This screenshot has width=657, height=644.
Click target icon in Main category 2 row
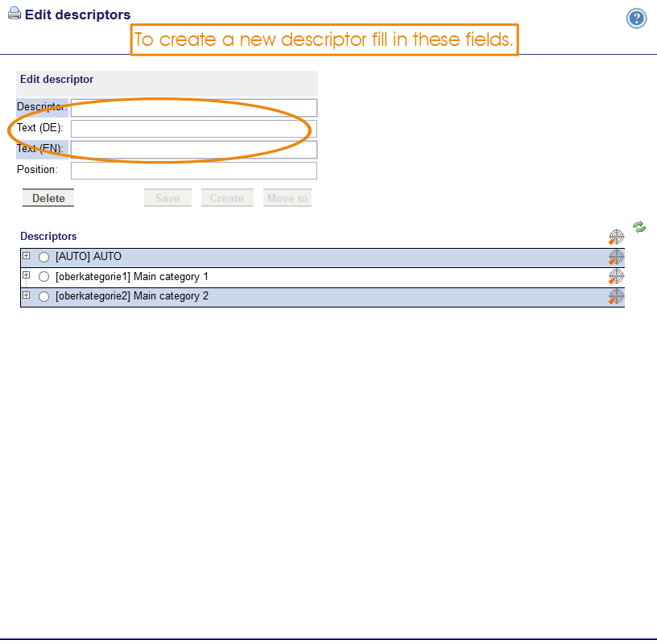click(616, 297)
